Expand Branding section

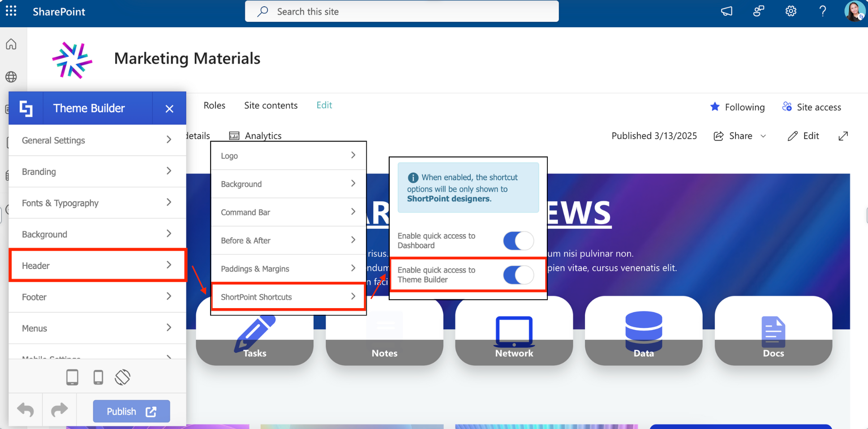coord(97,172)
